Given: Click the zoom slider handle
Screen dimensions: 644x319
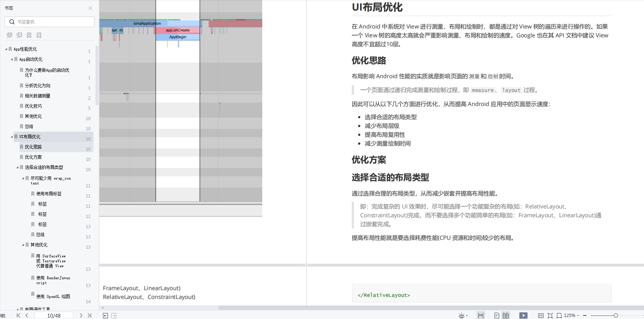Looking at the screenshot, I should [x=616, y=315].
